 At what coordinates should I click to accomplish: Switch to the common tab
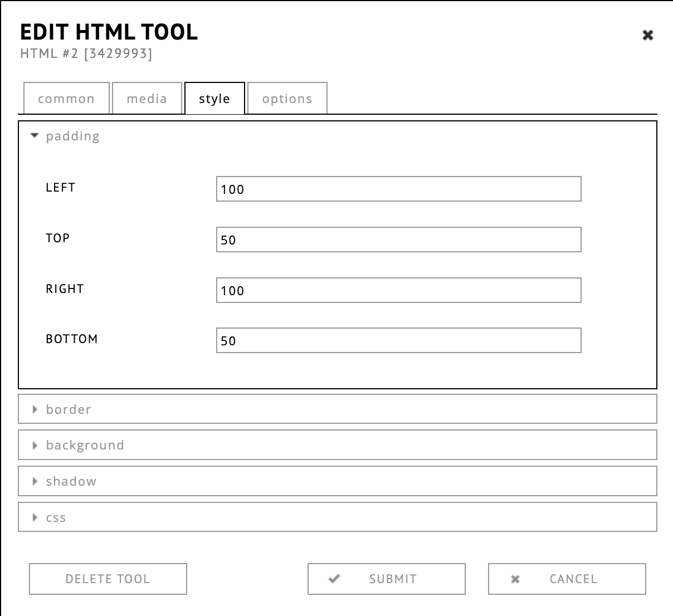click(x=66, y=99)
